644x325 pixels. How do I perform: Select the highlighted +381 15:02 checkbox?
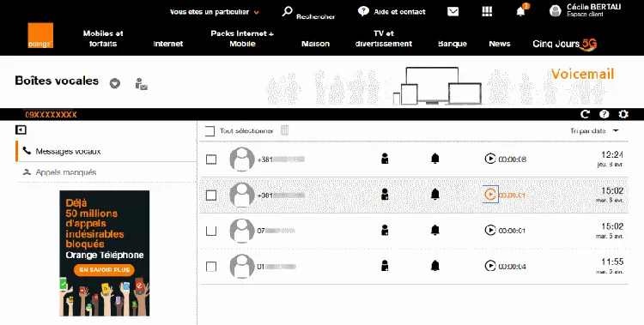point(211,195)
